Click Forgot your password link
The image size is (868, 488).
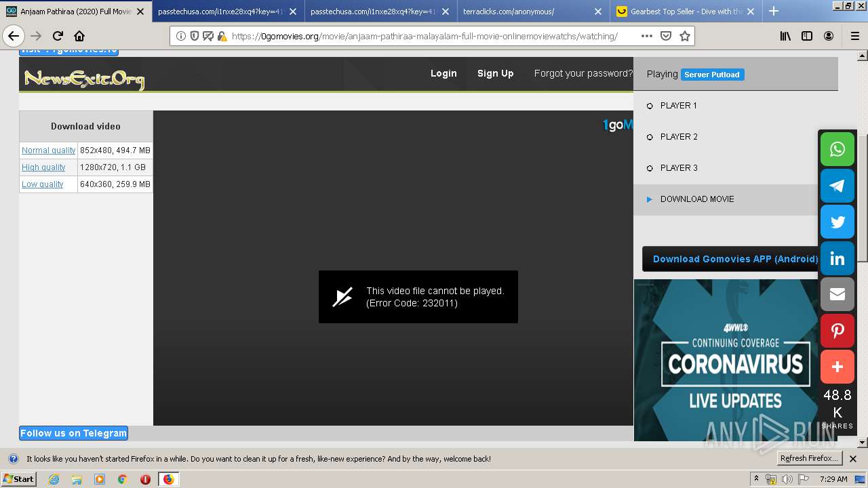click(583, 73)
